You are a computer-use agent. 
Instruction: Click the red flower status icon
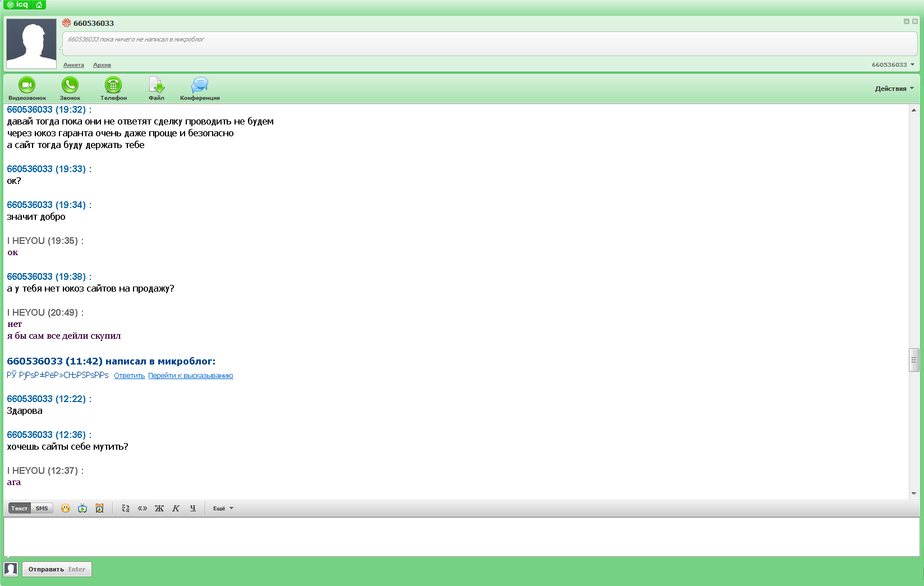(66, 23)
